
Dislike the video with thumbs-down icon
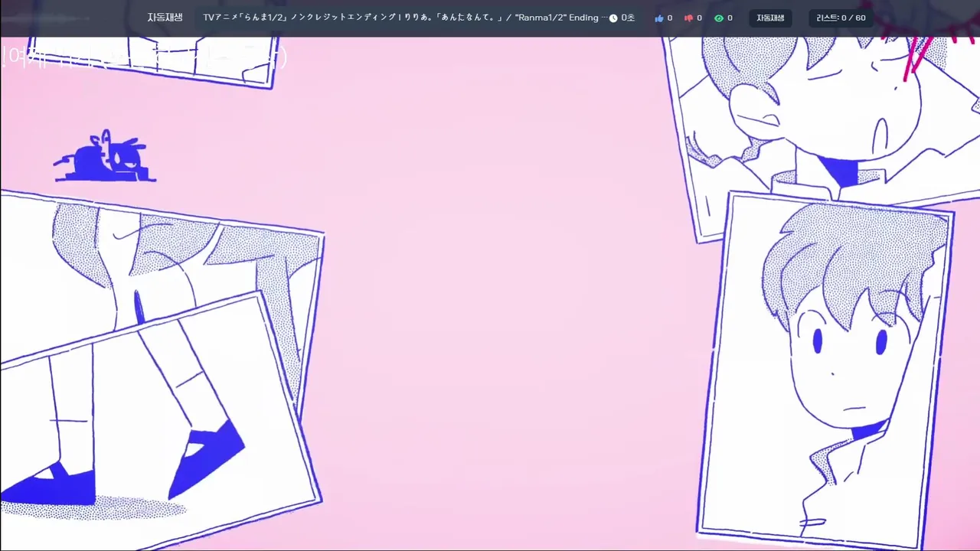point(688,18)
